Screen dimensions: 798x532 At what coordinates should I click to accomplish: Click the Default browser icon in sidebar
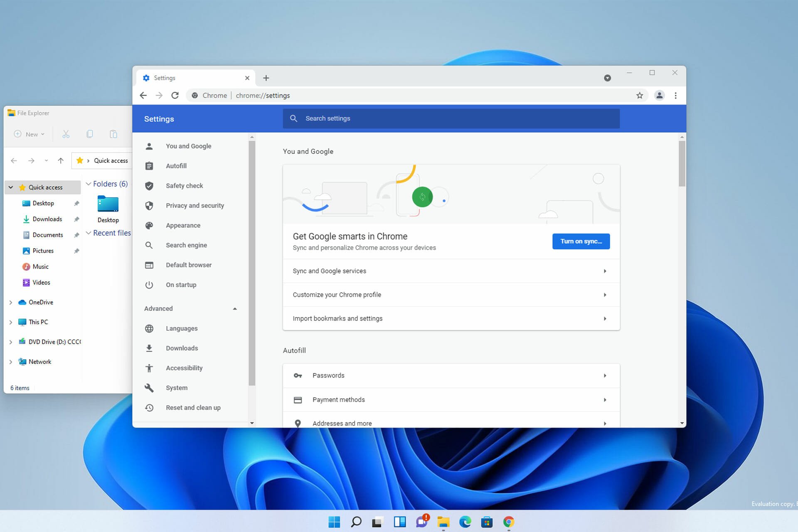(149, 264)
